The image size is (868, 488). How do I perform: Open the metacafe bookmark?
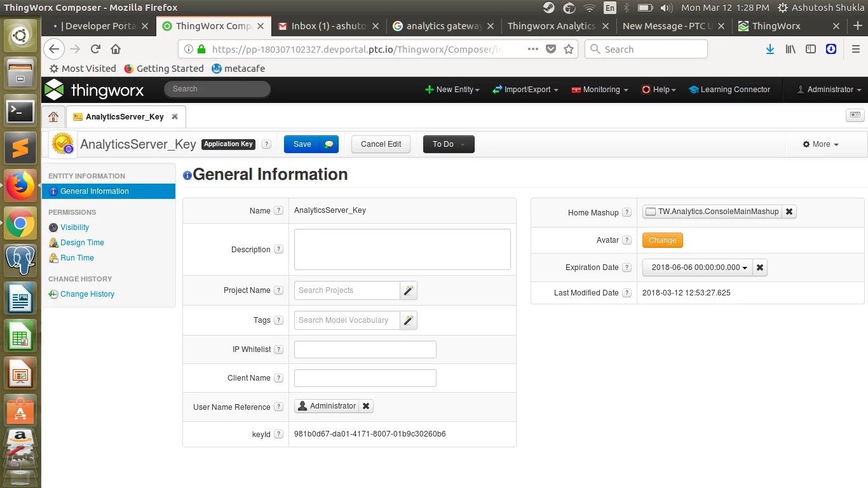[x=238, y=69]
